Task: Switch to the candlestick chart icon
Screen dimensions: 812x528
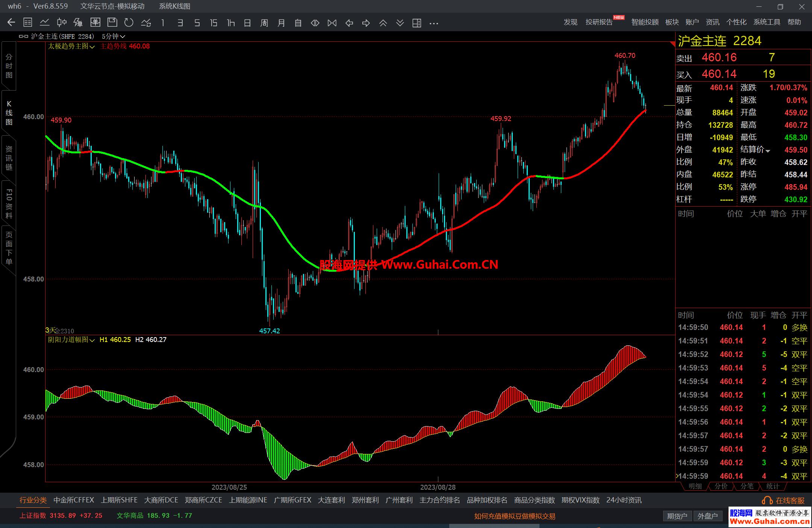Action: [x=62, y=23]
